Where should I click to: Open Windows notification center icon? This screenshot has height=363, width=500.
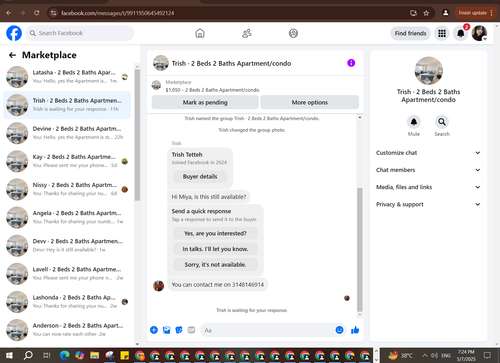(x=487, y=355)
